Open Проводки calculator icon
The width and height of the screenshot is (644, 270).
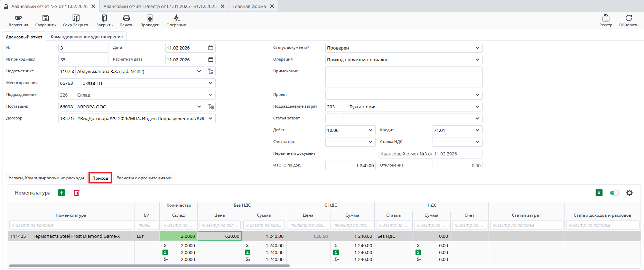(x=150, y=18)
